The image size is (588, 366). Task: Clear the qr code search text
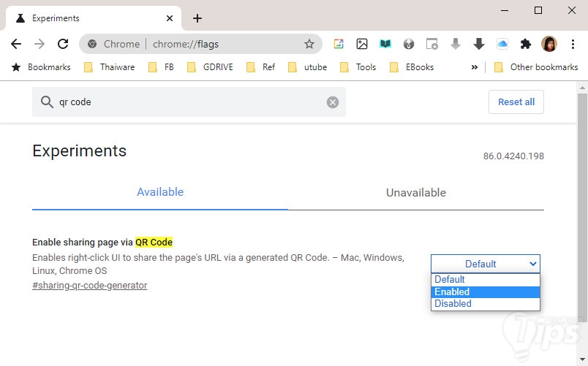[x=332, y=102]
